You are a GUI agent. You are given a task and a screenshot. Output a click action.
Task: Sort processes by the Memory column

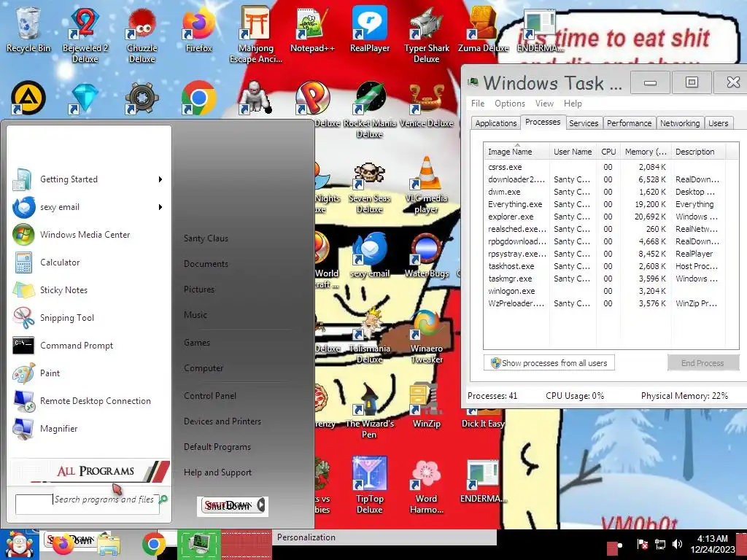[646, 152]
